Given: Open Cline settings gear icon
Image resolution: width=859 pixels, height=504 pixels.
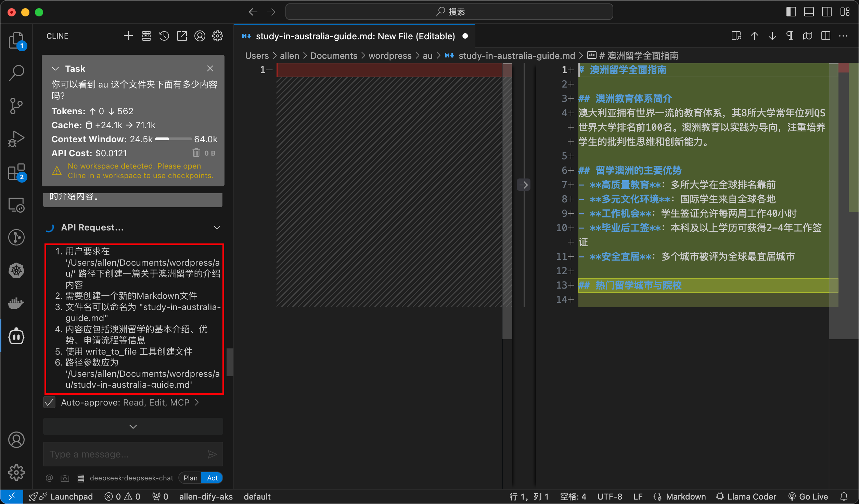Looking at the screenshot, I should pos(218,36).
